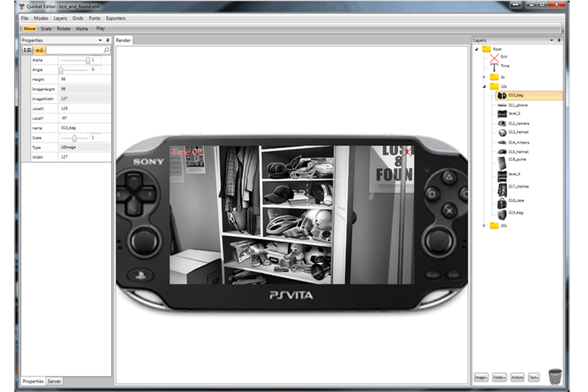
Task: Select the 019_bag layer thumbnail
Action: pyautogui.click(x=502, y=214)
